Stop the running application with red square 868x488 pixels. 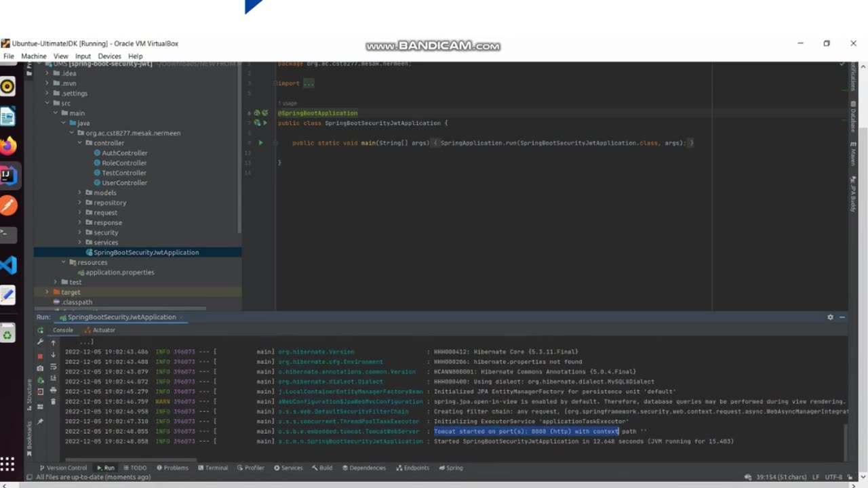40,355
